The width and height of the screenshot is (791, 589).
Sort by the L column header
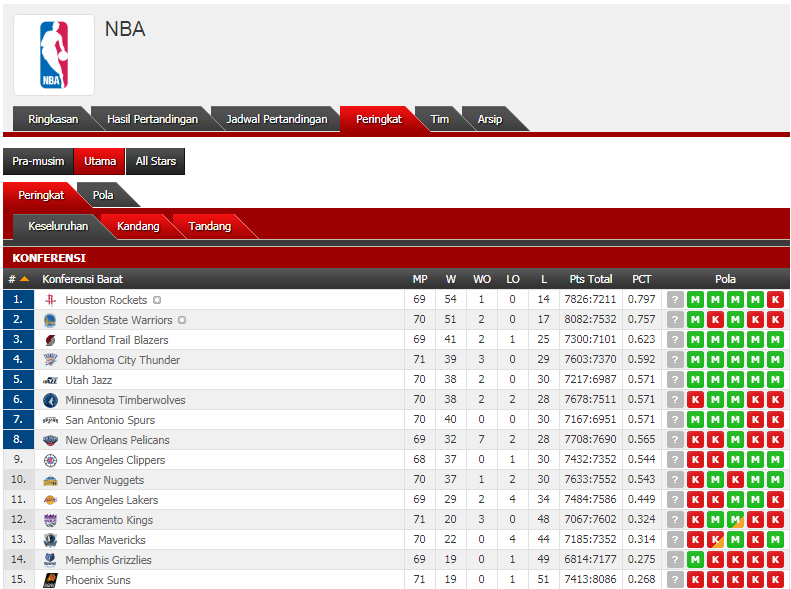[544, 279]
